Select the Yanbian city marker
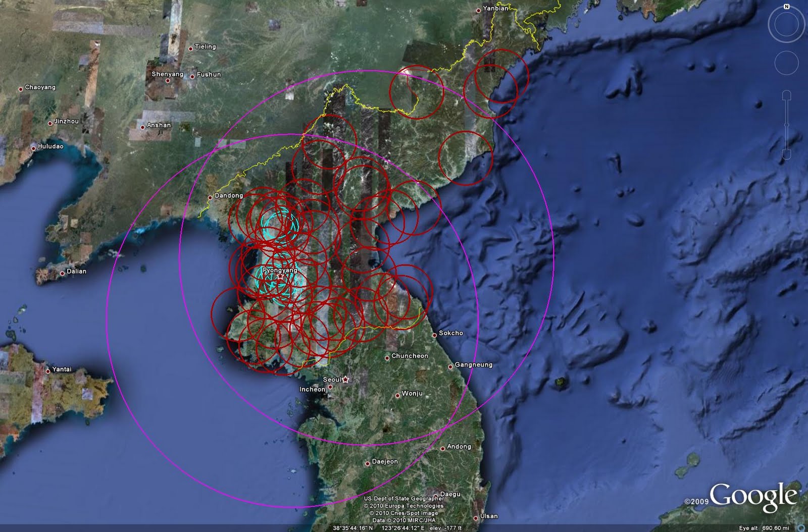The width and height of the screenshot is (808, 532). coord(479,11)
